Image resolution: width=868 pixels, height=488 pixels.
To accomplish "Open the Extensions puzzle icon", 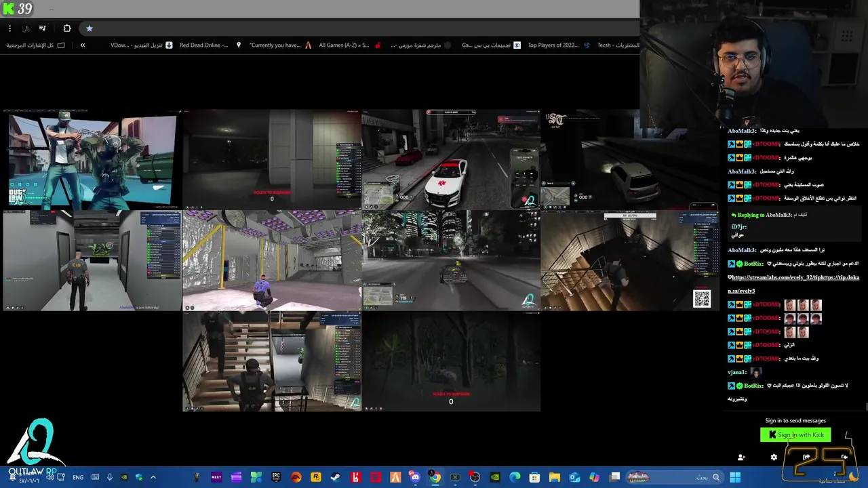I will click(66, 28).
